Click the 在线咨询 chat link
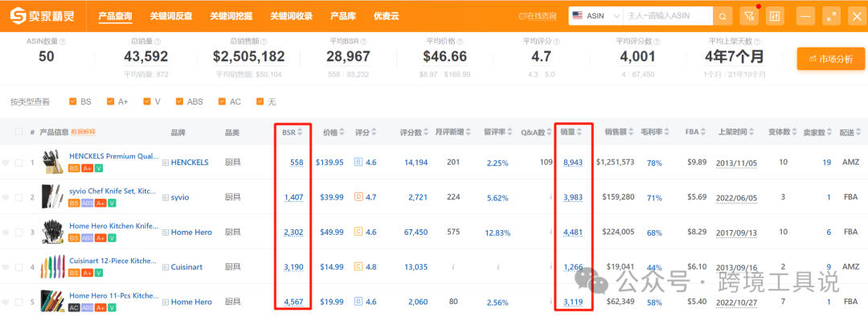This screenshot has width=868, height=317. tap(538, 17)
